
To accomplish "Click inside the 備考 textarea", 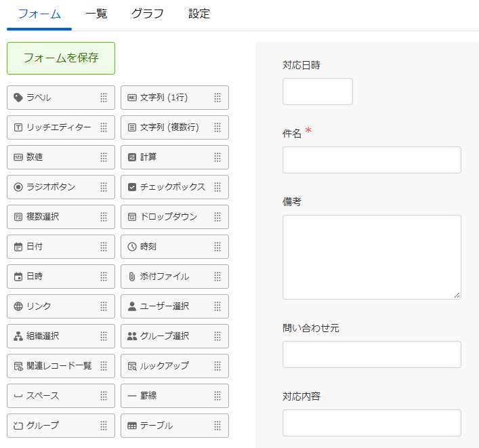I will tap(372, 257).
